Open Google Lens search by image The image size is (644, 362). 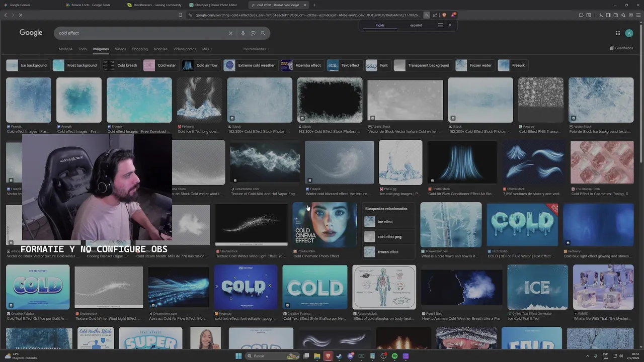coord(253,33)
